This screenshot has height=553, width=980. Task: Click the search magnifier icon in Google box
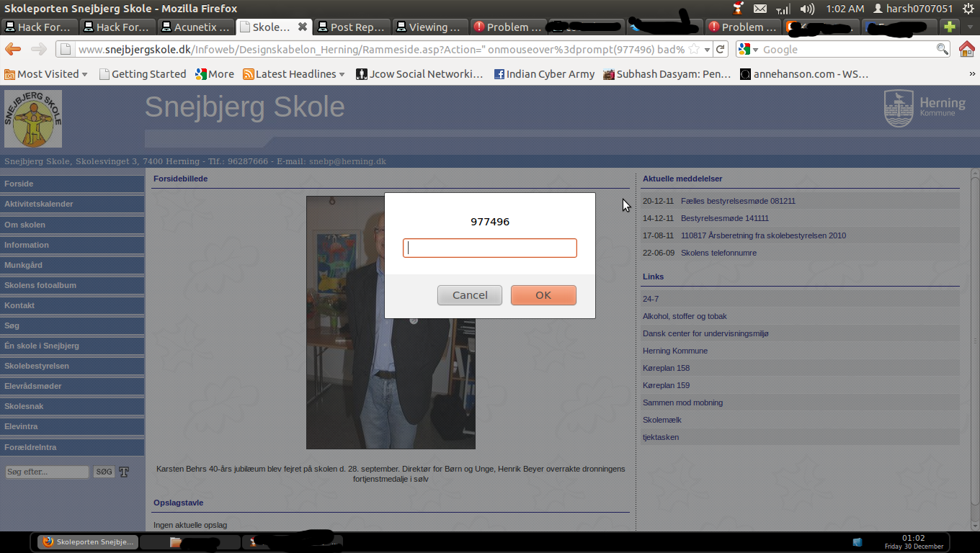tap(942, 49)
